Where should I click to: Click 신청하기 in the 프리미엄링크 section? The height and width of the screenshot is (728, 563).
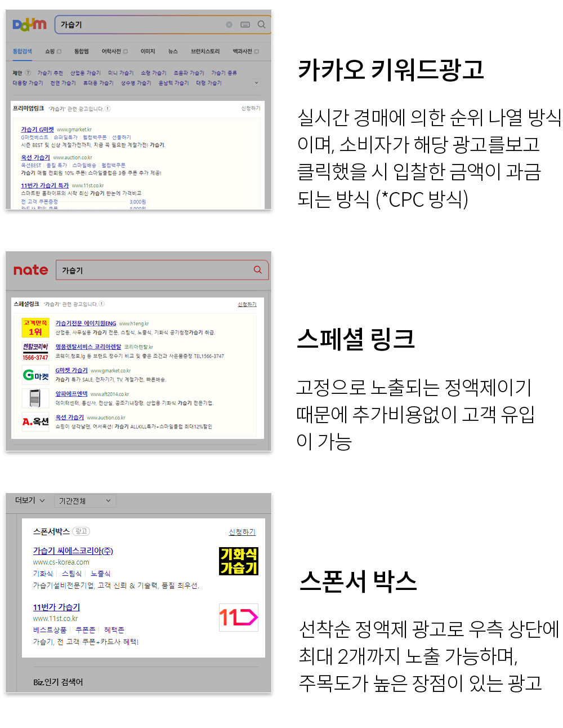[x=251, y=108]
